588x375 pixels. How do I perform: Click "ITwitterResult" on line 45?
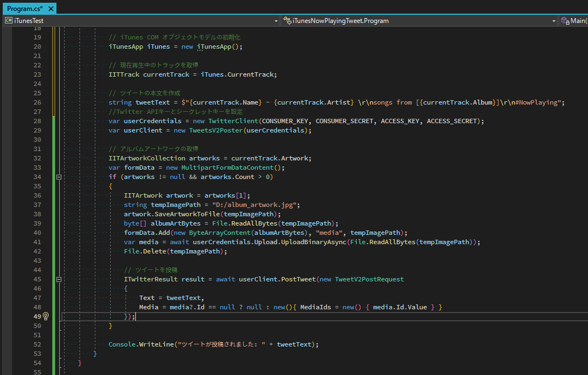point(151,279)
